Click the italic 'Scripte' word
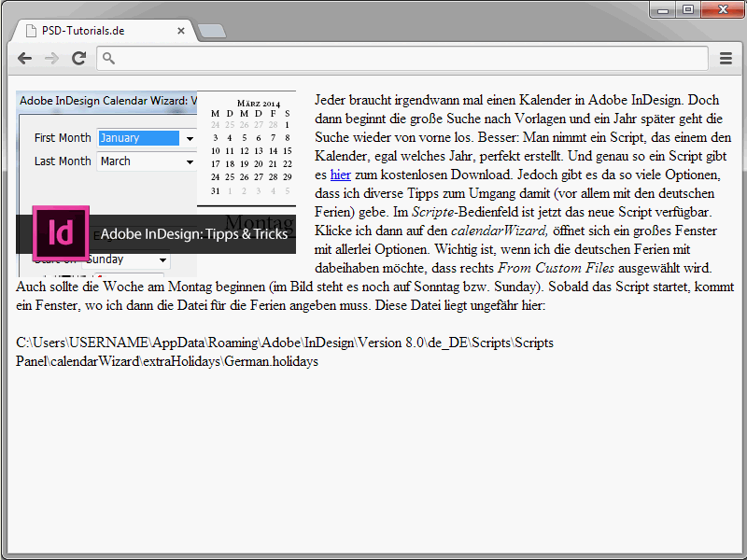The height and width of the screenshot is (560, 747). [433, 212]
